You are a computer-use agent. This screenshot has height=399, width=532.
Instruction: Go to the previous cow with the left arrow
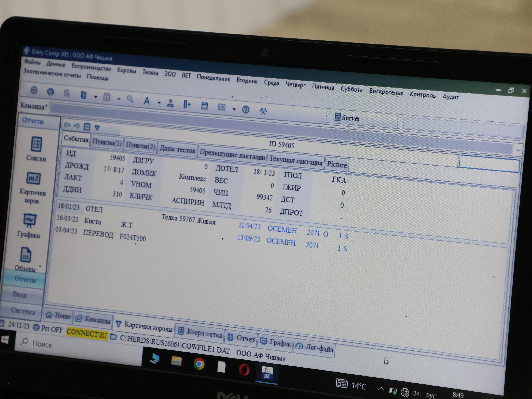(x=67, y=125)
